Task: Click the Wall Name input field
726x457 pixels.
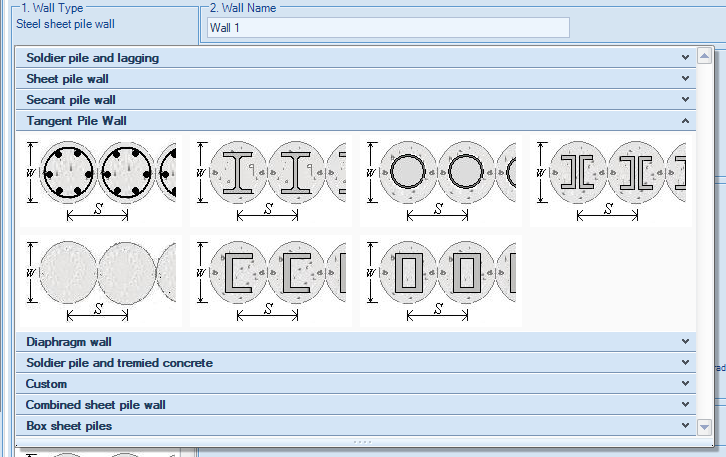Action: [388, 28]
